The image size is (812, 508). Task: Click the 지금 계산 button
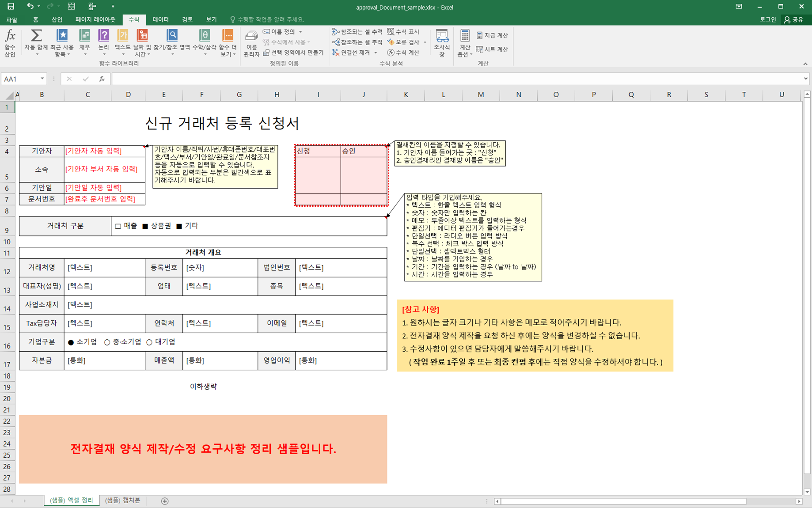[492, 35]
